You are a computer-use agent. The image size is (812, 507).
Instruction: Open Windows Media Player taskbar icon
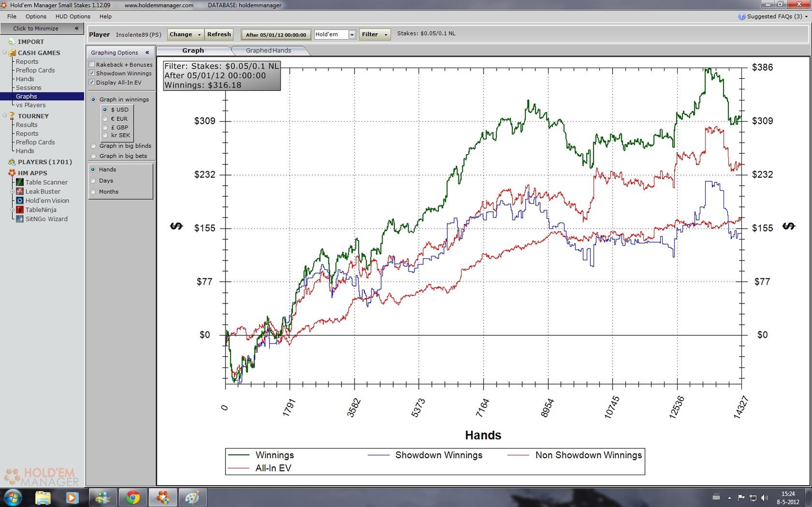72,497
